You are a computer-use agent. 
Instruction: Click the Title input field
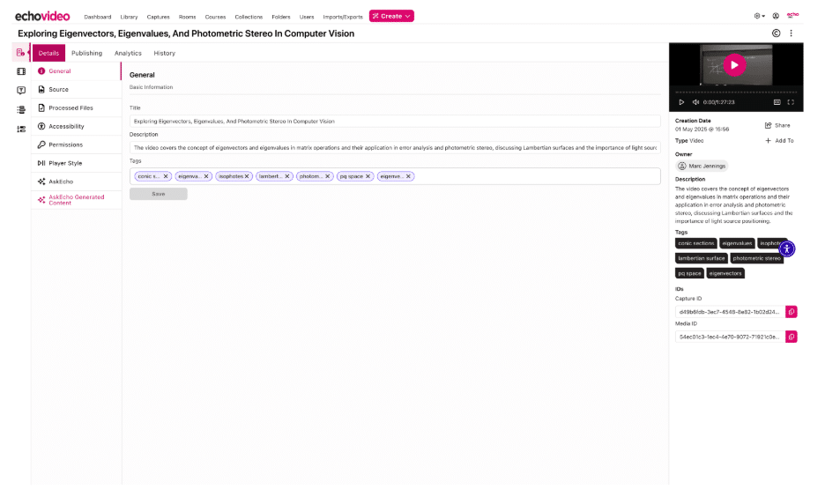point(395,121)
